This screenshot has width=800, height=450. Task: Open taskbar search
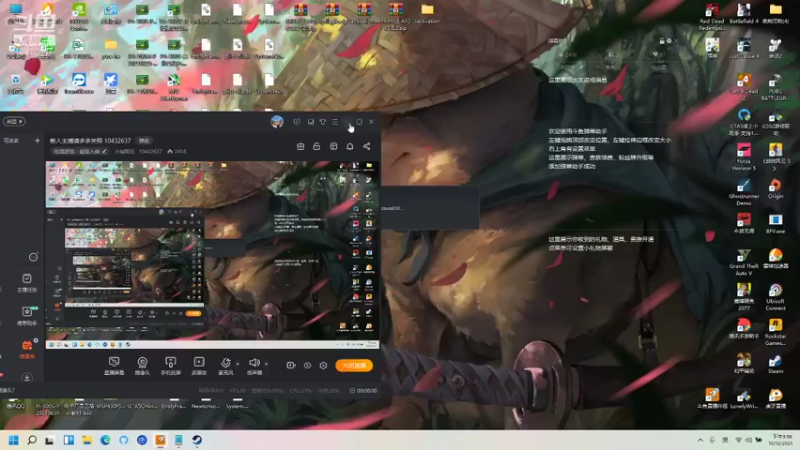[x=32, y=440]
